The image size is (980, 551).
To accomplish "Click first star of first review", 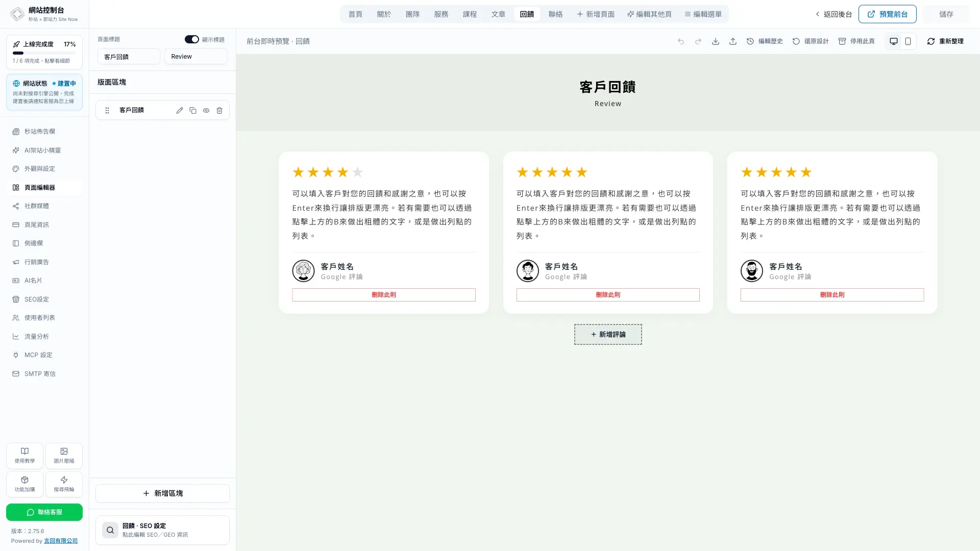I will (298, 172).
